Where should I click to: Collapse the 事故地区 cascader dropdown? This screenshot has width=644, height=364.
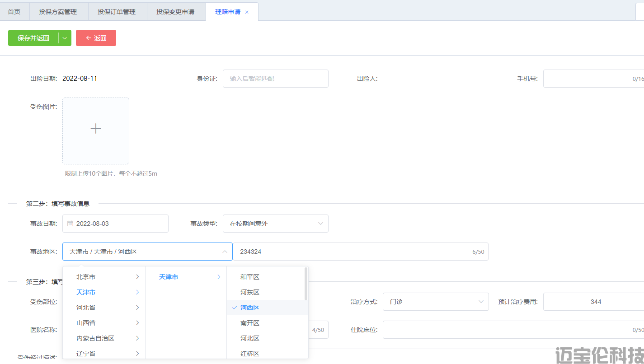click(225, 252)
